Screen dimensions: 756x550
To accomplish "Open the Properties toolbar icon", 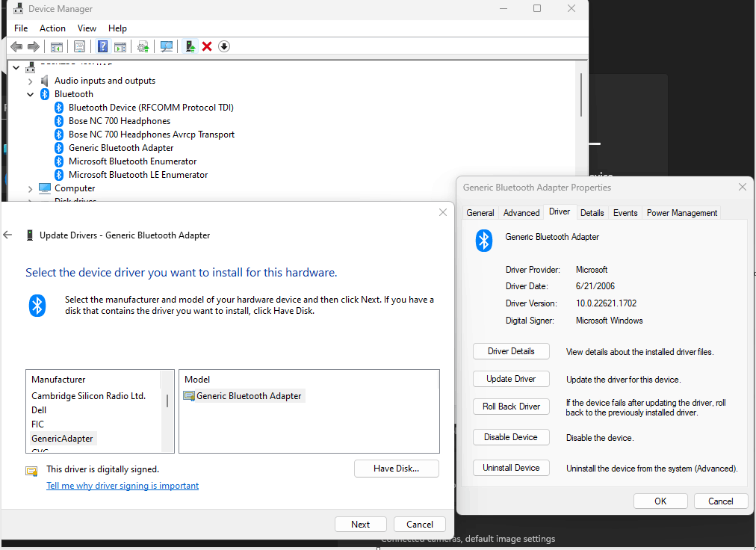I will click(x=79, y=46).
